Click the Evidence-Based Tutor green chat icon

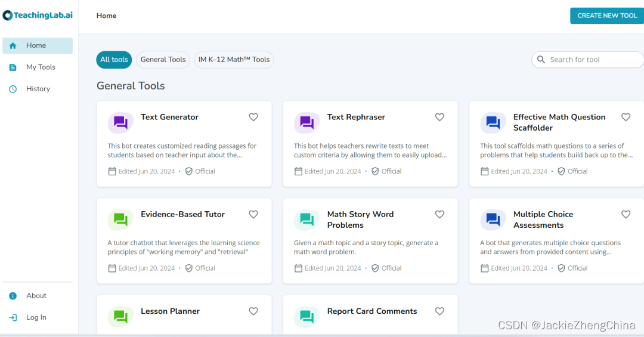[120, 219]
